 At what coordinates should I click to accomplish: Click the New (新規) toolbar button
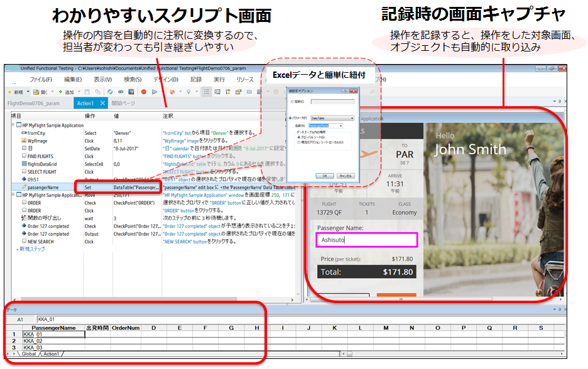point(15,92)
